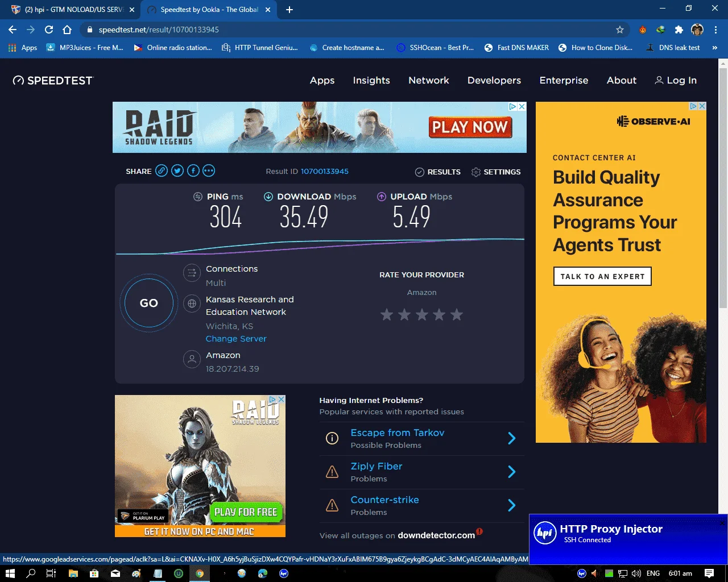Screen dimensions: 728x582
Task: Open the Speedtest logo home link
Action: [53, 81]
